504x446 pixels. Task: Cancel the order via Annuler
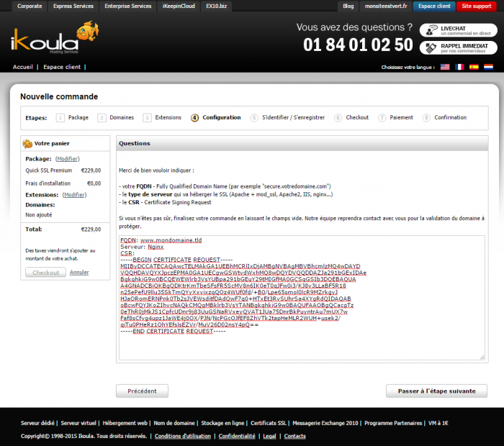(x=79, y=273)
